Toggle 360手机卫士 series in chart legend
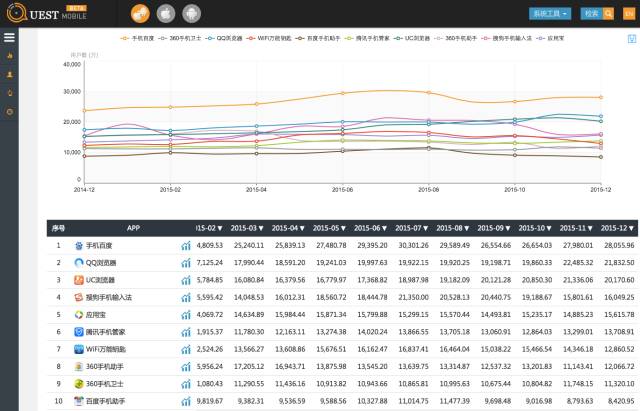 tap(180, 38)
